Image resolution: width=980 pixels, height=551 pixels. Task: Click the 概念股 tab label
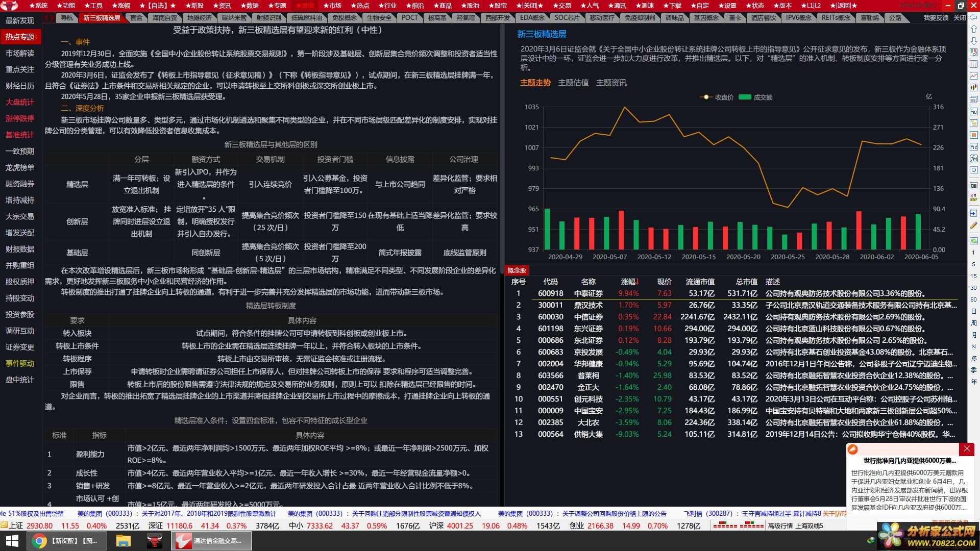pyautogui.click(x=517, y=270)
